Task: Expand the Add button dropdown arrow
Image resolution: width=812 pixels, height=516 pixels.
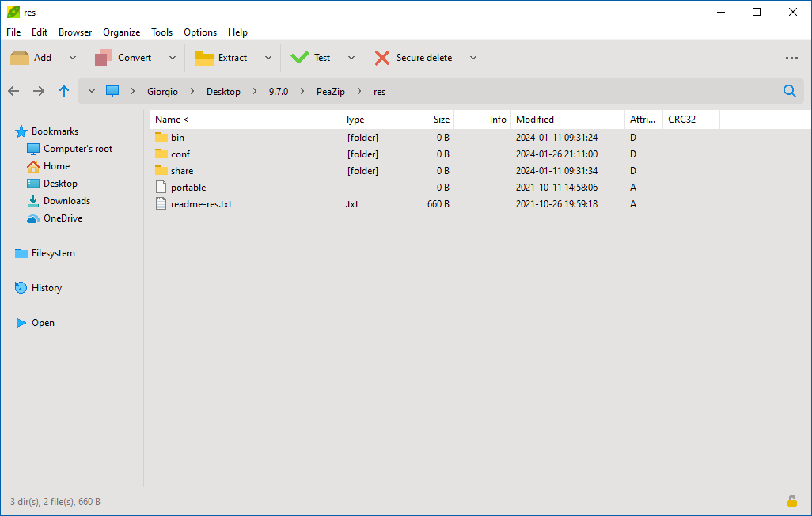Action: pyautogui.click(x=73, y=58)
